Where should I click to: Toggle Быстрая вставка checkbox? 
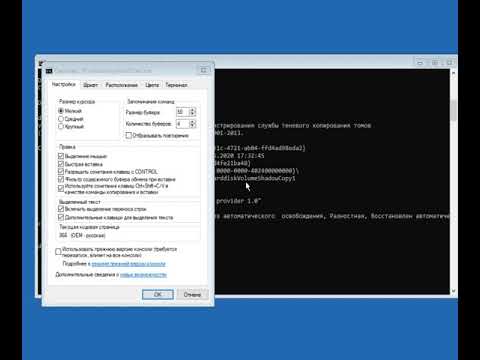point(61,164)
